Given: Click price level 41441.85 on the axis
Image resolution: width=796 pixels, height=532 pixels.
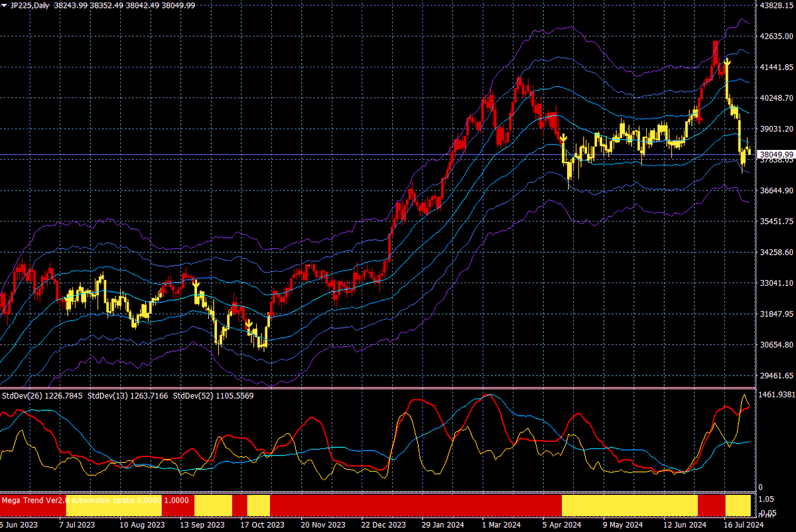Looking at the screenshot, I should (775, 67).
